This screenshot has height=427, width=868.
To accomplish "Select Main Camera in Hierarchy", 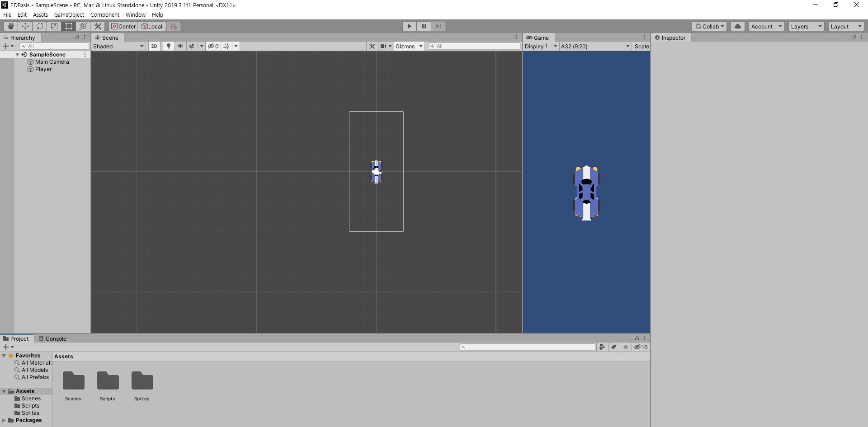I will [52, 62].
